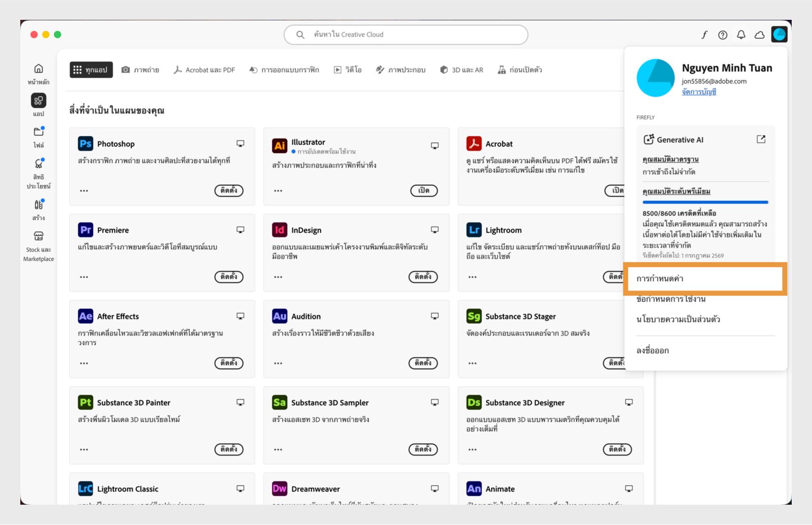
Task: Choose Sign out (ลงชื่อออก)
Action: click(x=653, y=351)
